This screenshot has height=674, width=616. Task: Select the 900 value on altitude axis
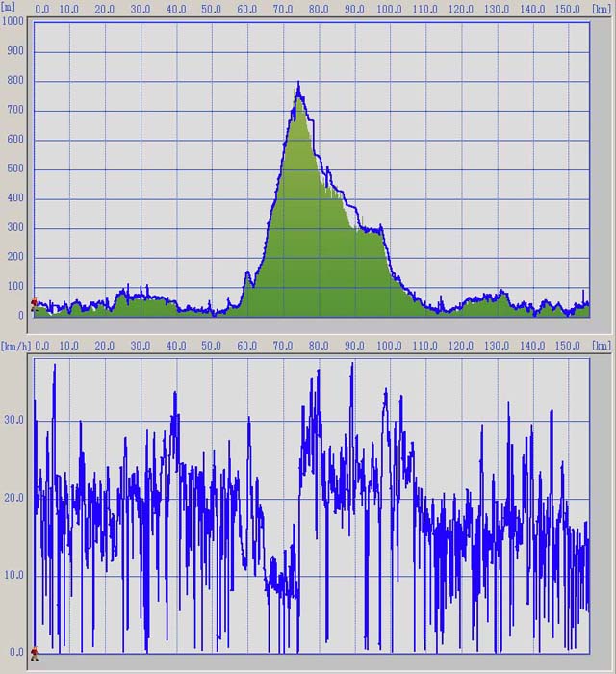coord(15,51)
